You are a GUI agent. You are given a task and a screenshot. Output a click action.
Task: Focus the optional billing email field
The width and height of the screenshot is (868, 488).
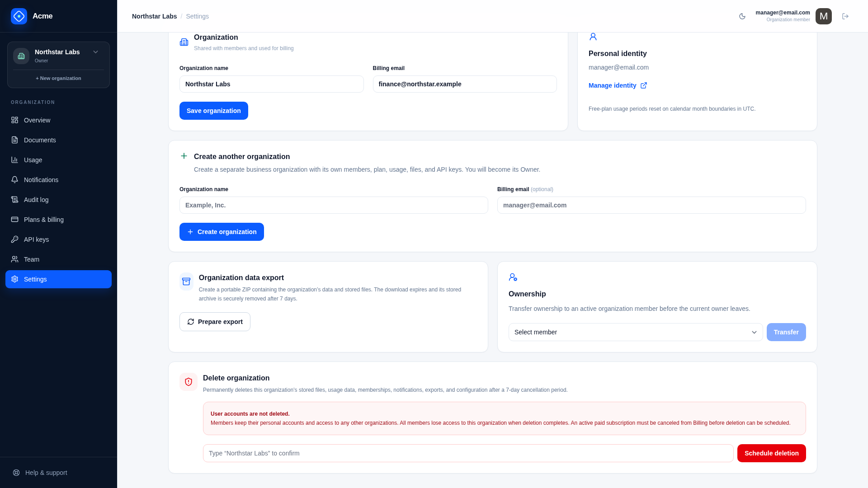tap(651, 205)
